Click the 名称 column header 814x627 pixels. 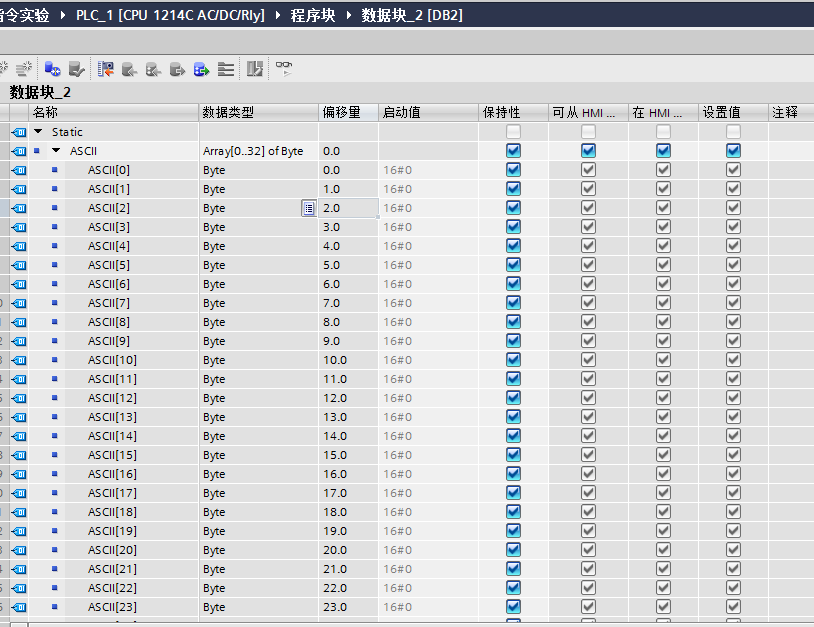coord(114,112)
